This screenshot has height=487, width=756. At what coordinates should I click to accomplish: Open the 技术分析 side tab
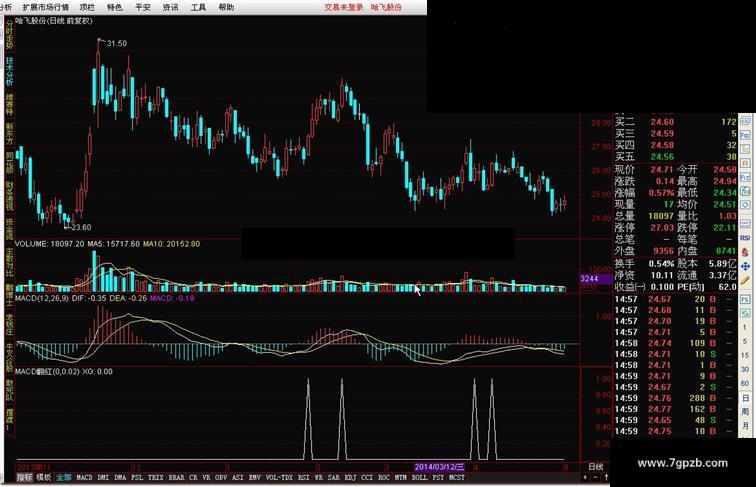9,71
